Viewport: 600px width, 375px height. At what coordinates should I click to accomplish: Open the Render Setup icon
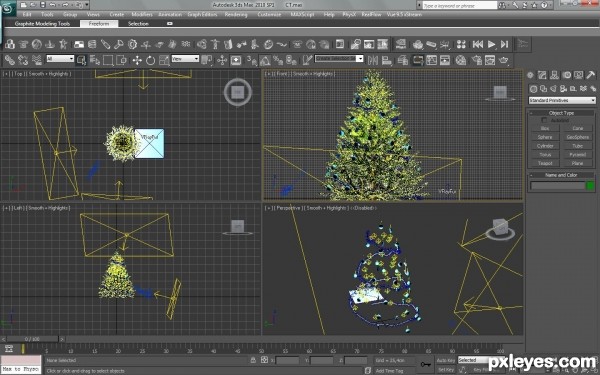coord(477,60)
